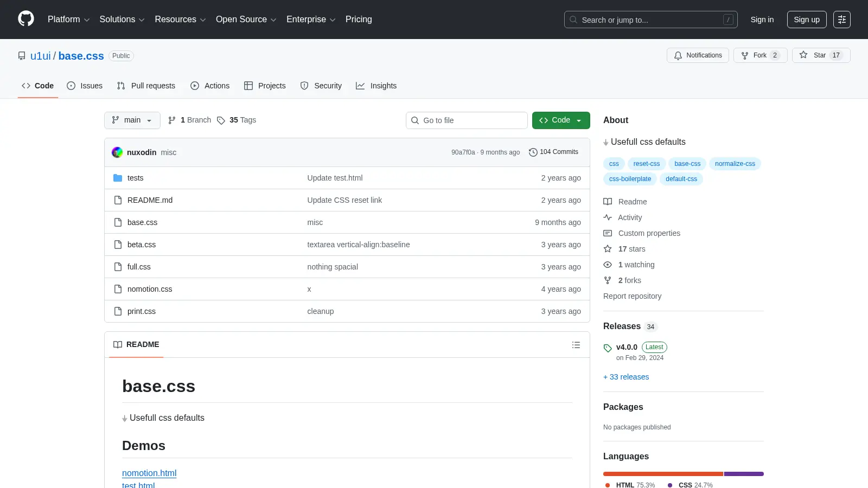Open the Actions tab

pos(210,86)
